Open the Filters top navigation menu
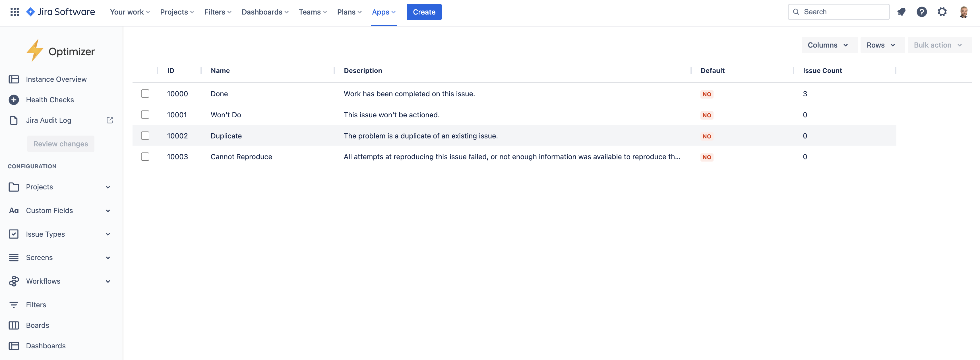The width and height of the screenshot is (980, 360). [218, 12]
